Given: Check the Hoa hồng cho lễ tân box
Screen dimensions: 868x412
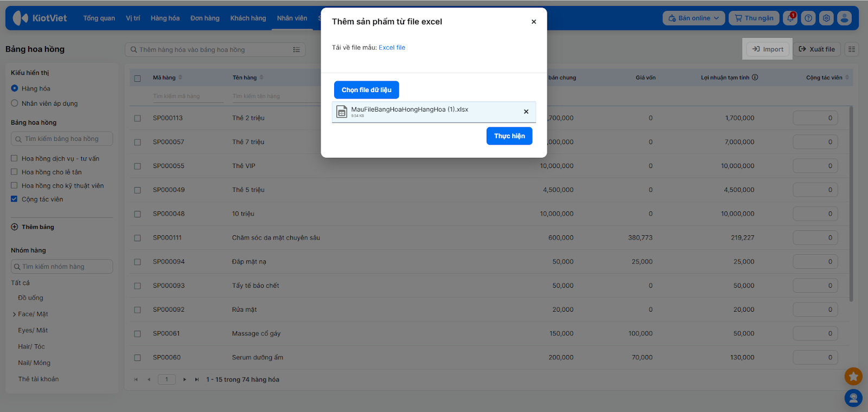Looking at the screenshot, I should 15,172.
